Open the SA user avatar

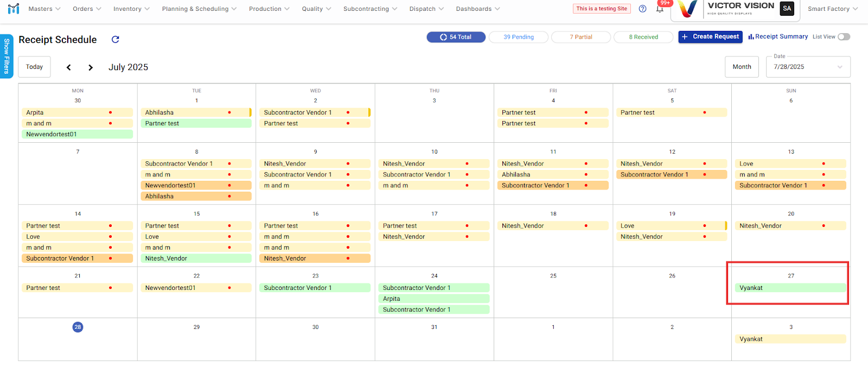tap(787, 9)
